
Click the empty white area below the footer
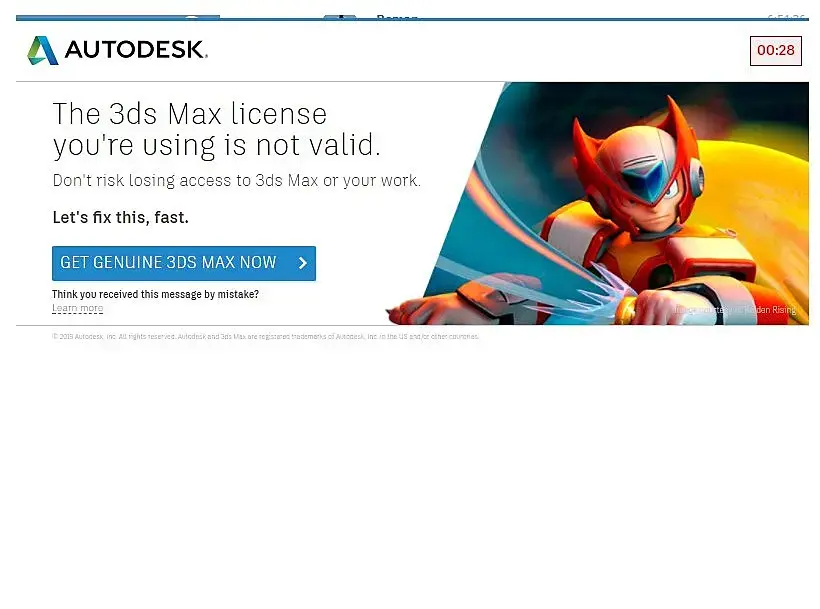(x=412, y=470)
